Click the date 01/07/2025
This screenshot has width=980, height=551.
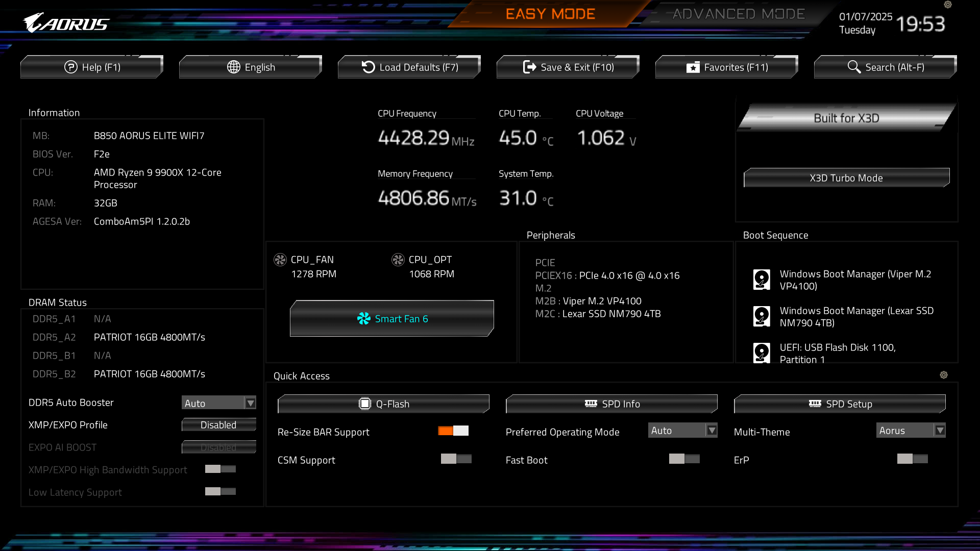[866, 16]
